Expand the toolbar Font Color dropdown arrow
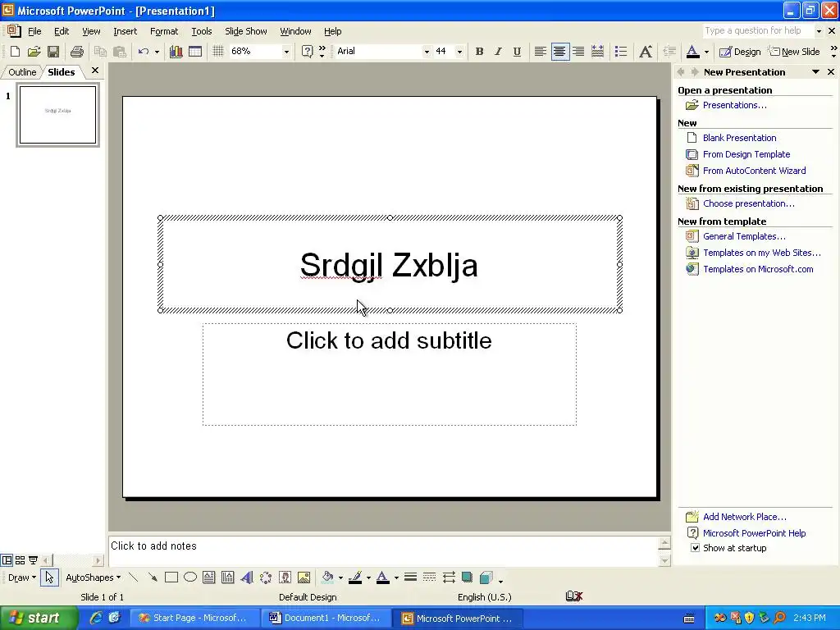Screen dimensions: 840x630 coord(706,52)
